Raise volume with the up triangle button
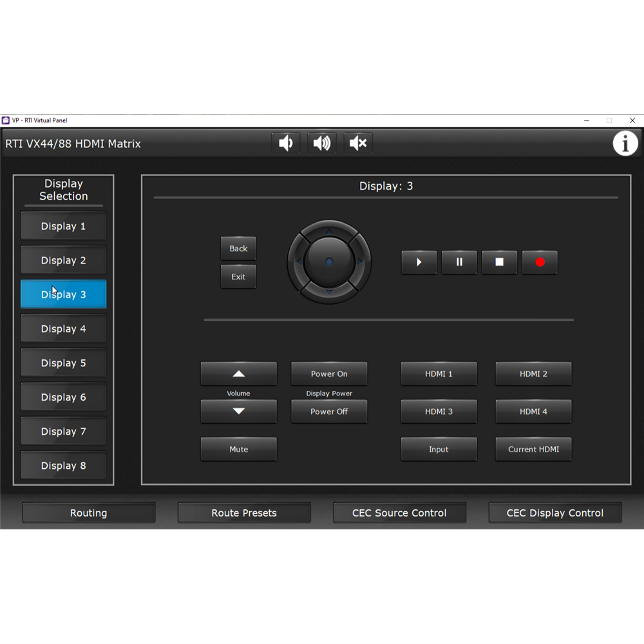 coord(238,374)
